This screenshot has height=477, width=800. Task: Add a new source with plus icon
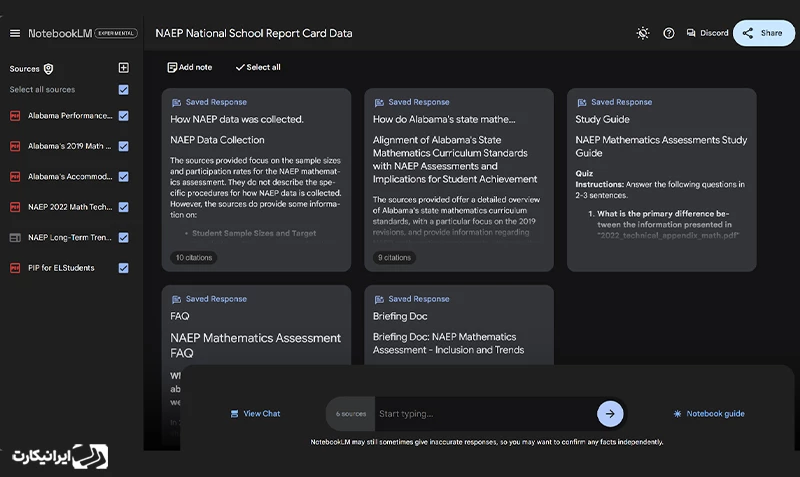coord(123,68)
